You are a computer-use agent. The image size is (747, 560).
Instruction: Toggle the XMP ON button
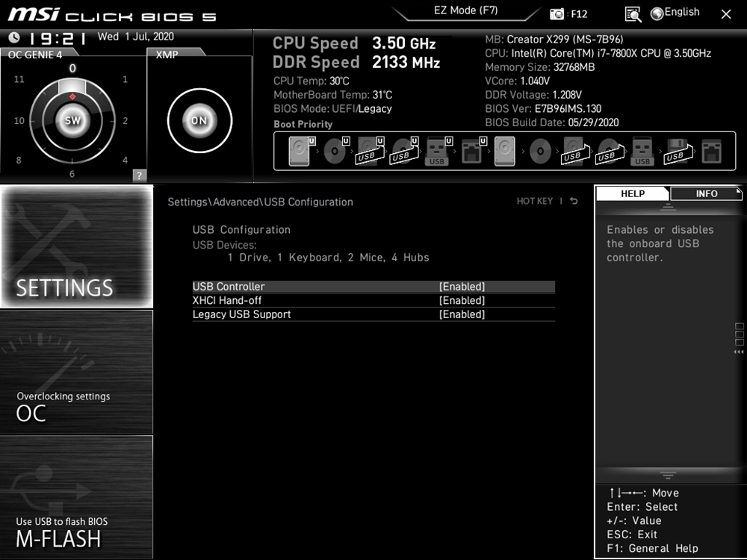pyautogui.click(x=199, y=120)
